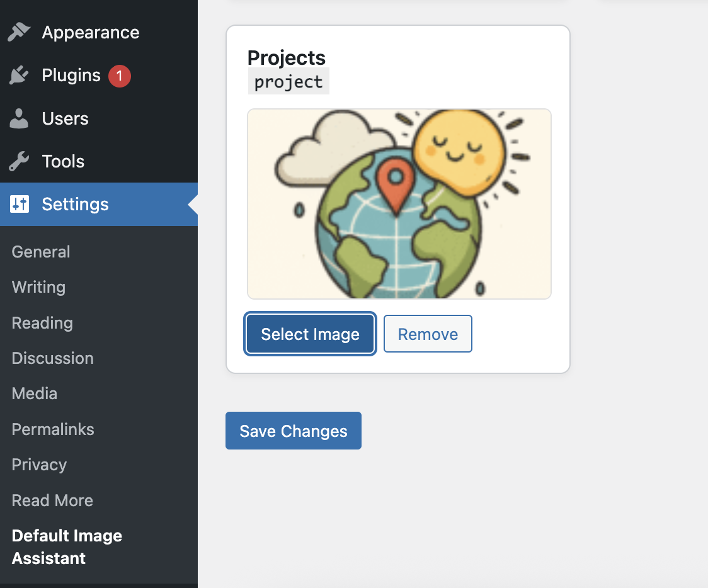Viewport: 708px width, 588px height.
Task: Click the earth illustration preview image
Action: point(399,203)
